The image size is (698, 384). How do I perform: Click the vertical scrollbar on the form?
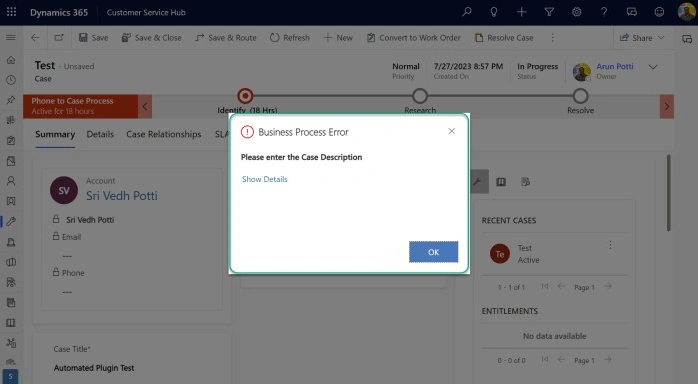(x=668, y=193)
